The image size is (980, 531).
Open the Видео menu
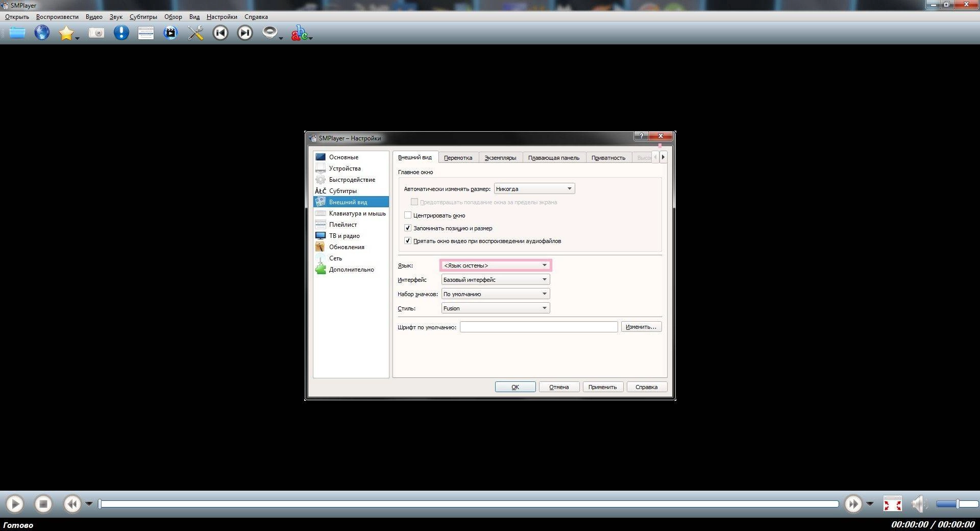(x=94, y=17)
